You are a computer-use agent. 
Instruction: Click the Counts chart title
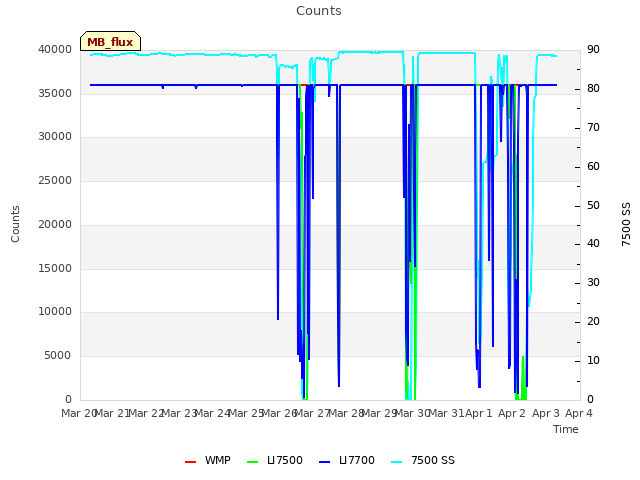319,11
